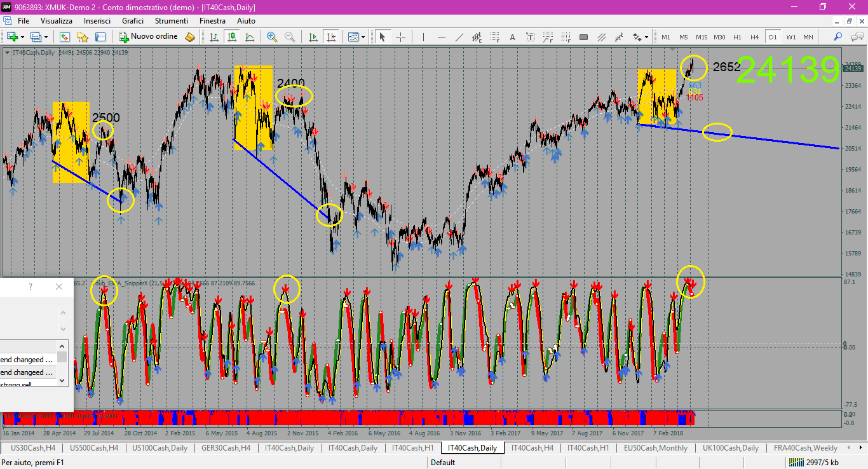Open the search magnifier at top right

point(837,37)
